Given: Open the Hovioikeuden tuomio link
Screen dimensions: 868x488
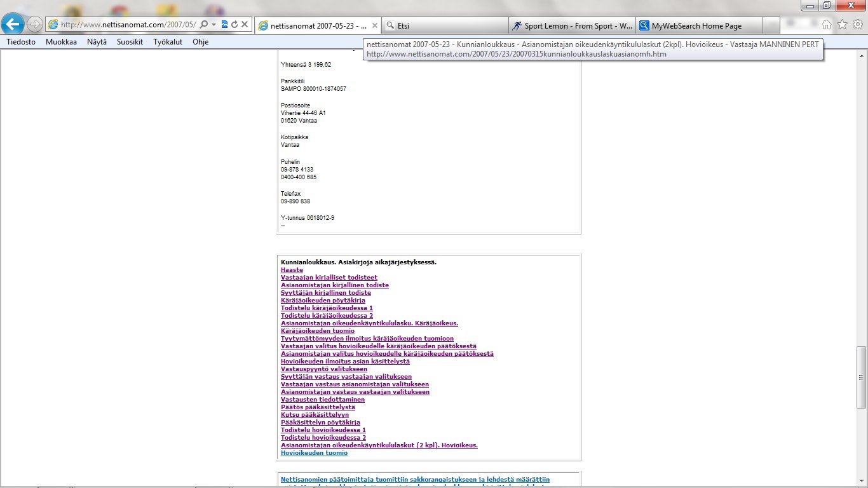Looking at the screenshot, I should (314, 453).
